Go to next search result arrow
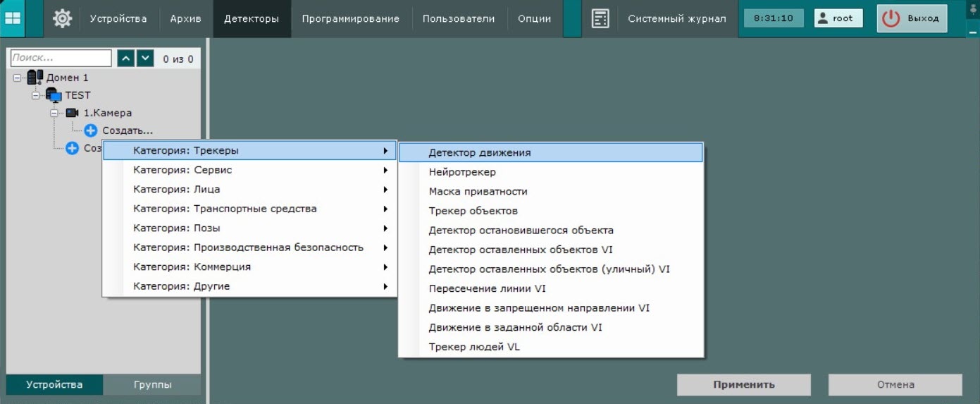 point(145,59)
